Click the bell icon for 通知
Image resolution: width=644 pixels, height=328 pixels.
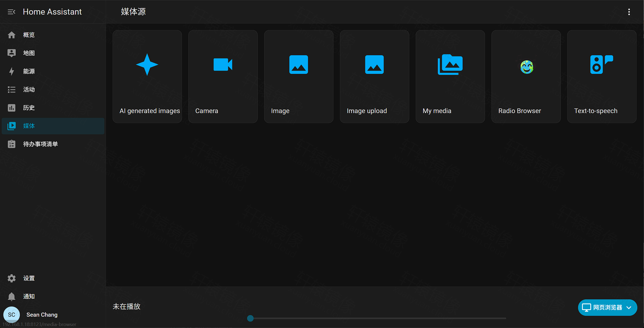tap(12, 296)
